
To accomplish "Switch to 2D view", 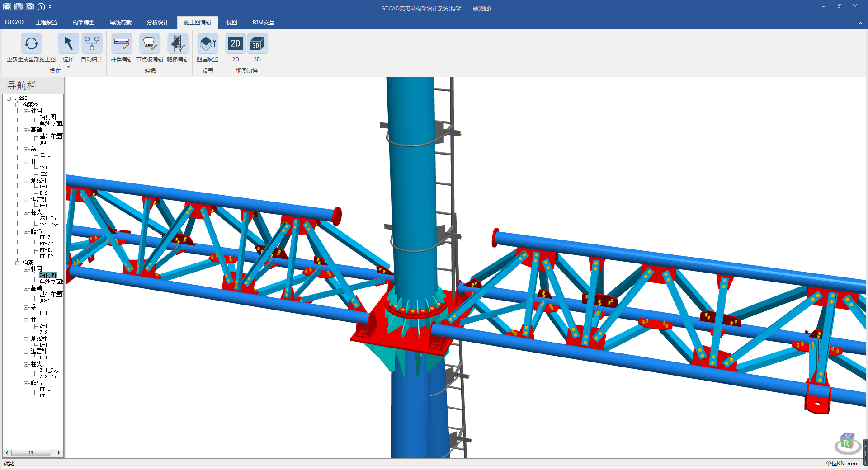I will (x=236, y=44).
